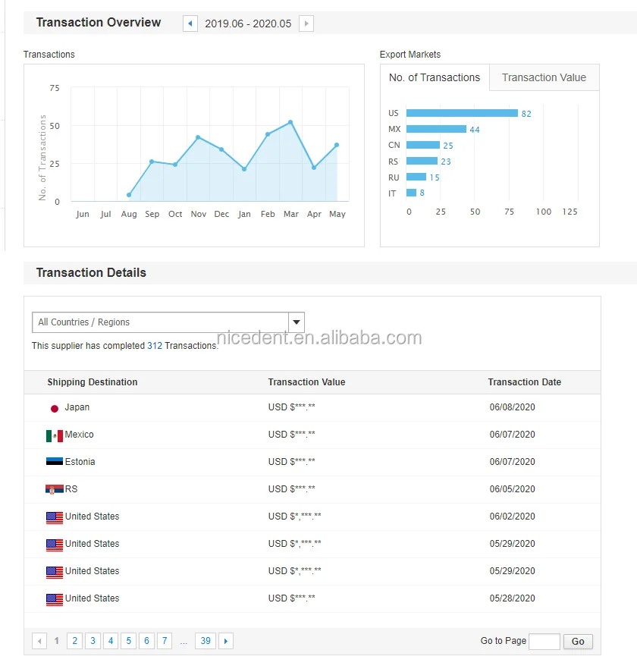Viewport: 637px width, 672px height.
Task: Open the 312 Transactions link
Action: coord(155,346)
